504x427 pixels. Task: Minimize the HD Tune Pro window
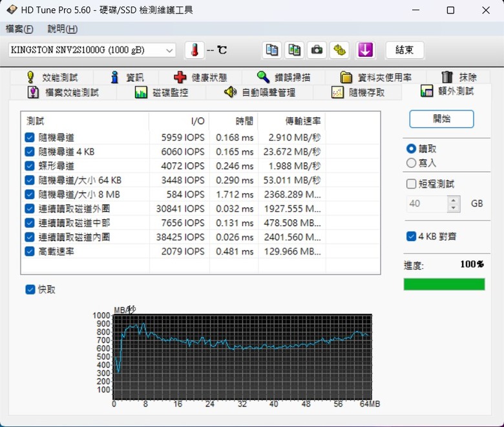click(x=416, y=10)
